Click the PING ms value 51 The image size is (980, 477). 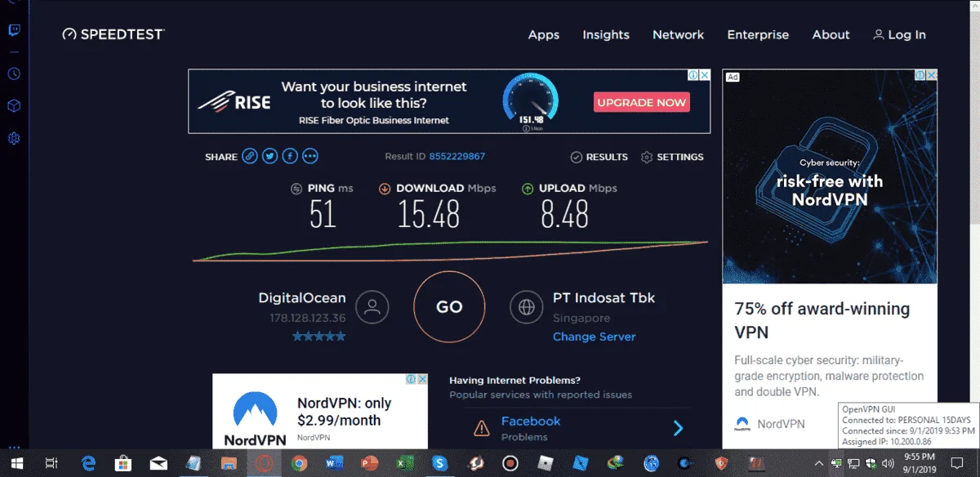pyautogui.click(x=323, y=214)
